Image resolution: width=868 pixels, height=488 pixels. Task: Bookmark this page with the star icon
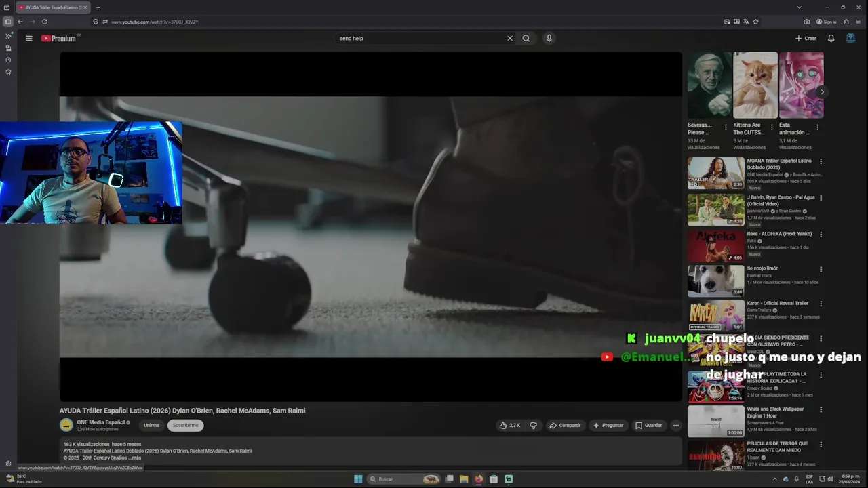point(755,22)
